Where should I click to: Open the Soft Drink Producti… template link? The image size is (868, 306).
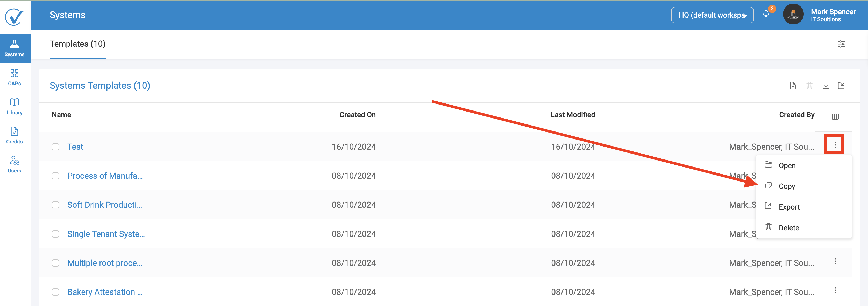105,205
